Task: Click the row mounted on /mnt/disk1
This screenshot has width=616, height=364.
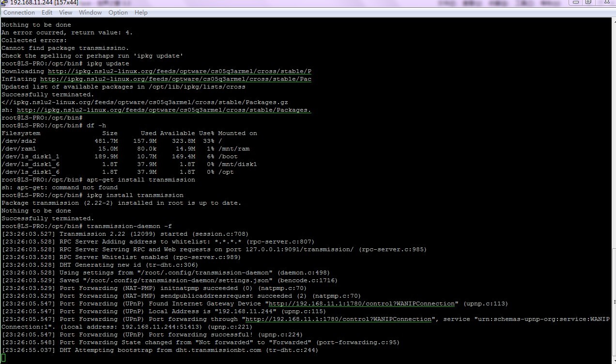Action: [129, 165]
